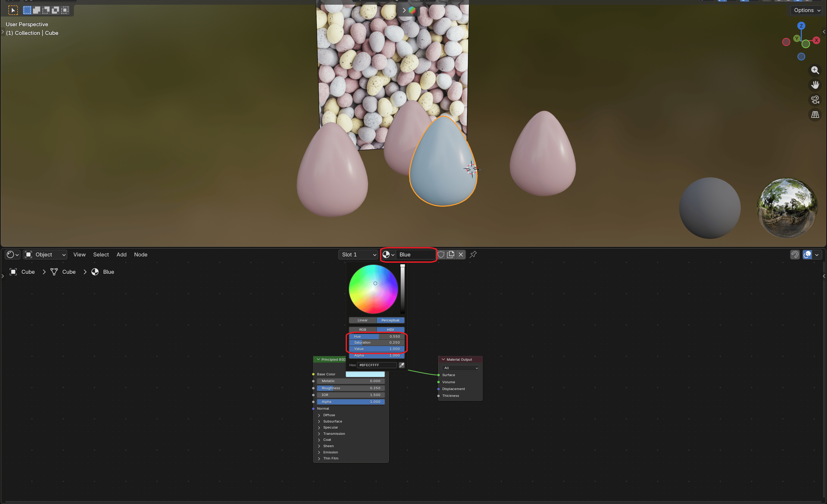Duplicate material with New Material icon
The height and width of the screenshot is (504, 827).
point(451,255)
